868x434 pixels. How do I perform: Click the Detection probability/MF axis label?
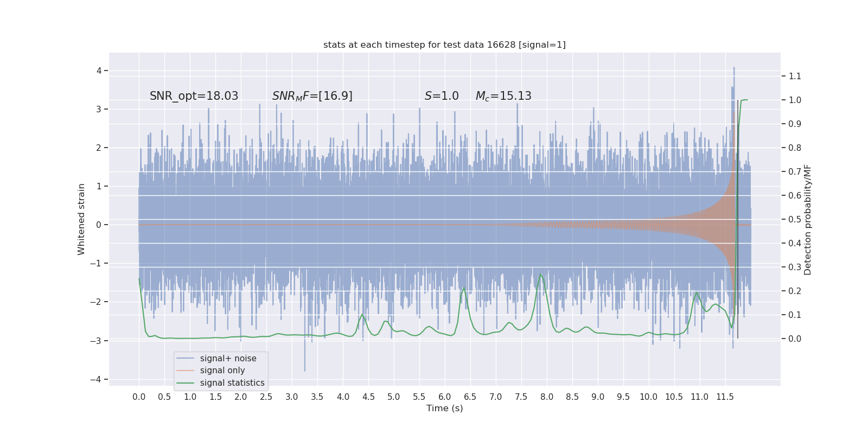click(807, 220)
